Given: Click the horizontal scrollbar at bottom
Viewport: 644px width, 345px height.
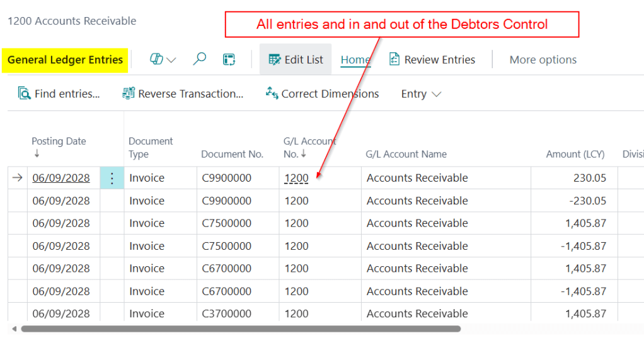Looking at the screenshot, I should click(x=239, y=329).
